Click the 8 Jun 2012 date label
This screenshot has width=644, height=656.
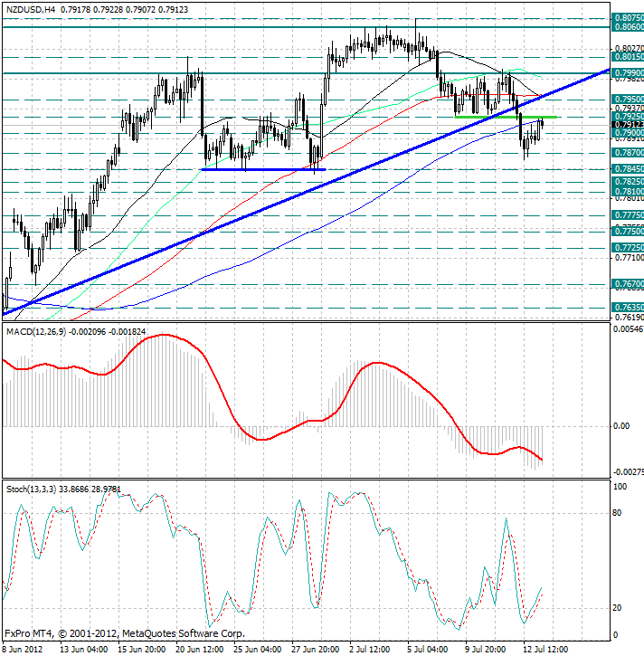pos(23,649)
